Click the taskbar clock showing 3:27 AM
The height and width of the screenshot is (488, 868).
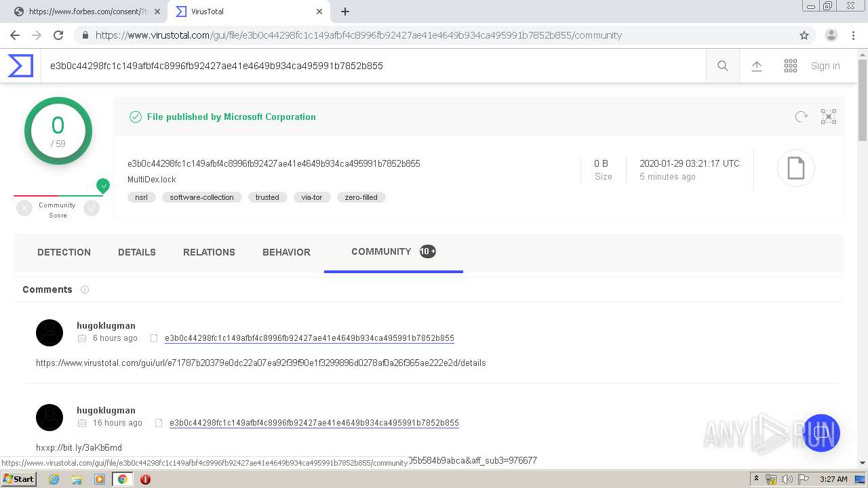pos(833,479)
